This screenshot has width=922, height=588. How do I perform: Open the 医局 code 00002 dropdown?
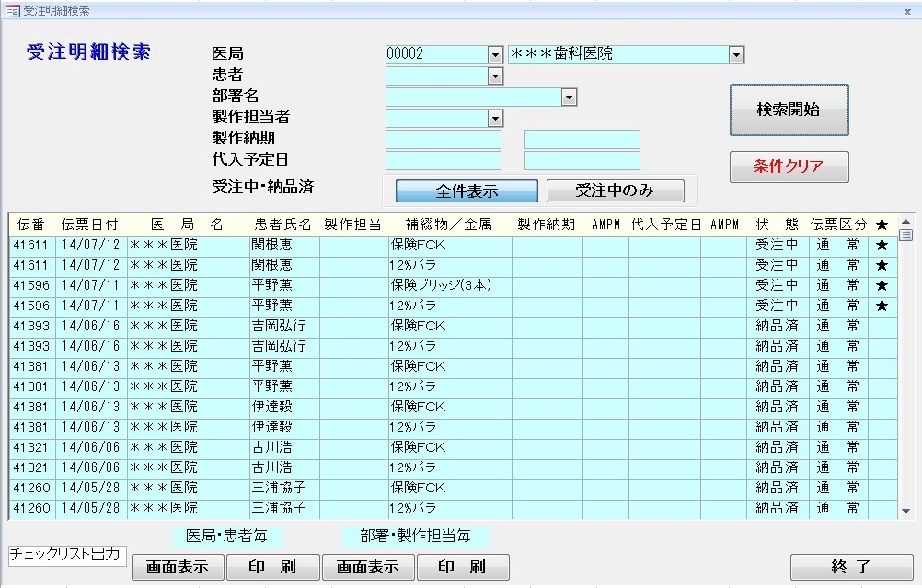(496, 54)
